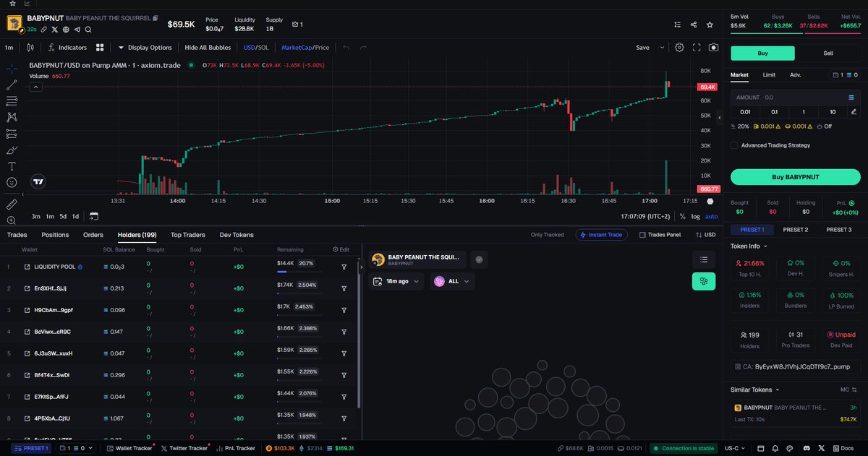Switch to holder list view icon
868x456 pixels.
tap(704, 259)
